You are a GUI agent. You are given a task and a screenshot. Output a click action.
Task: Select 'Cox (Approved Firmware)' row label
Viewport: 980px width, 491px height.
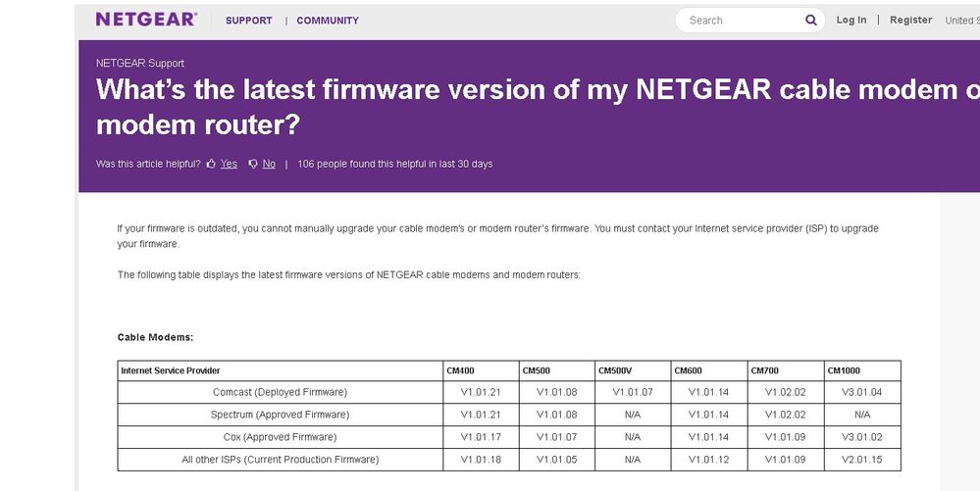280,437
